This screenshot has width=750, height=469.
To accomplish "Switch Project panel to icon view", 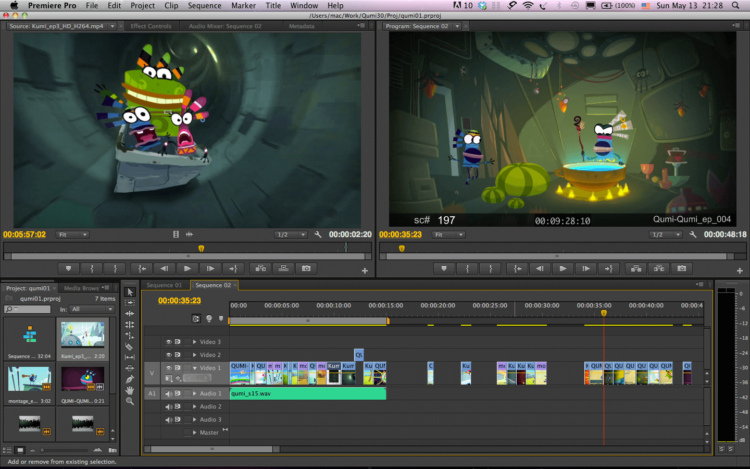I will (20, 450).
